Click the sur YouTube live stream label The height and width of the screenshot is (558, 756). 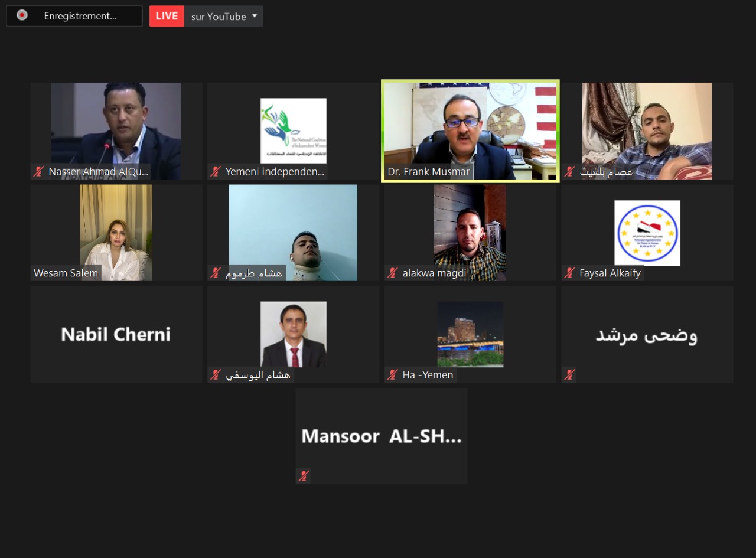[219, 17]
